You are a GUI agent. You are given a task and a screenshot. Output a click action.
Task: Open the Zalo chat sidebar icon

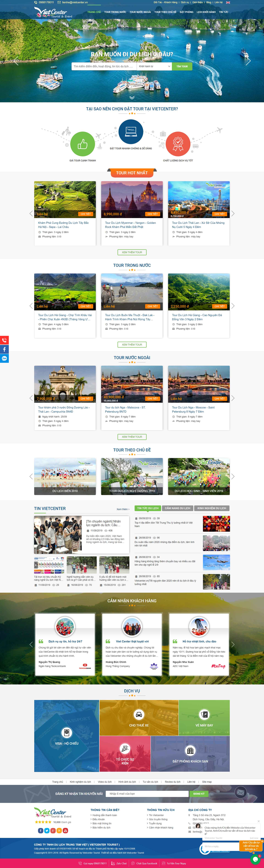point(4,358)
